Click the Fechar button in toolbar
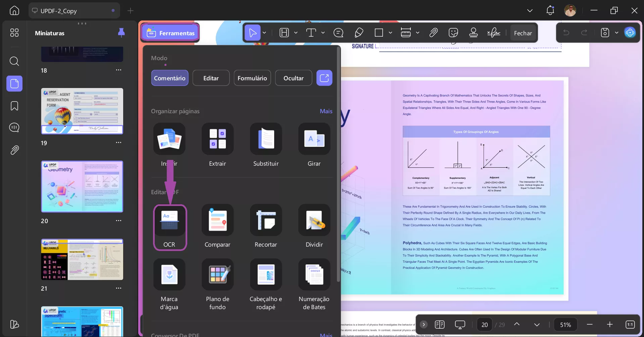The image size is (644, 337). coord(523,33)
